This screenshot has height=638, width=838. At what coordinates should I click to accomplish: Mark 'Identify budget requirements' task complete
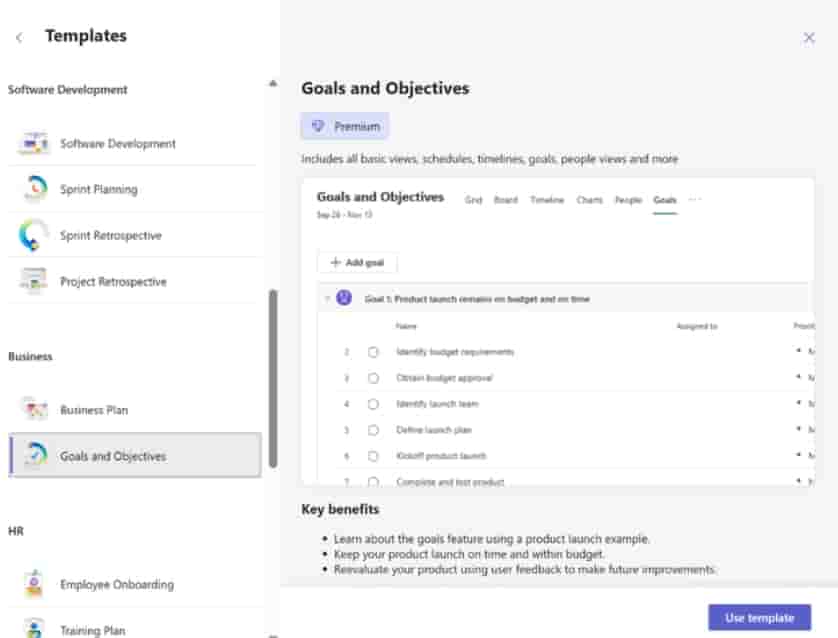373,352
